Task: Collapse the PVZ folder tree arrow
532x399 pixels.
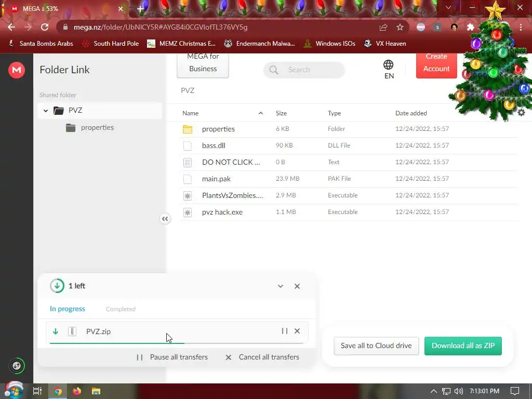Action: (46, 111)
